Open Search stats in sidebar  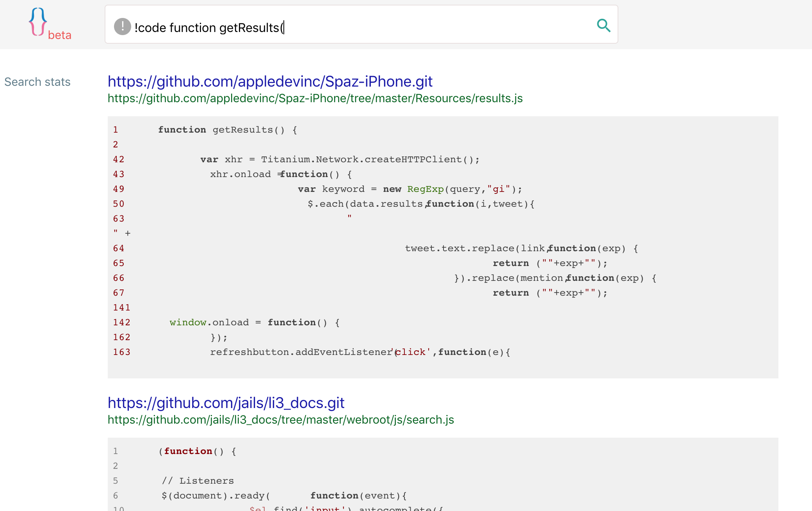(37, 82)
